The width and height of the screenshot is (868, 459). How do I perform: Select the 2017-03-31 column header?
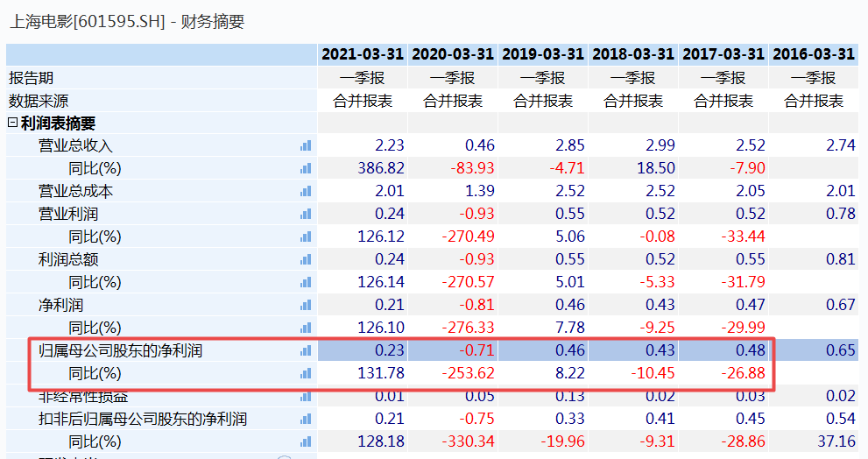tap(723, 54)
